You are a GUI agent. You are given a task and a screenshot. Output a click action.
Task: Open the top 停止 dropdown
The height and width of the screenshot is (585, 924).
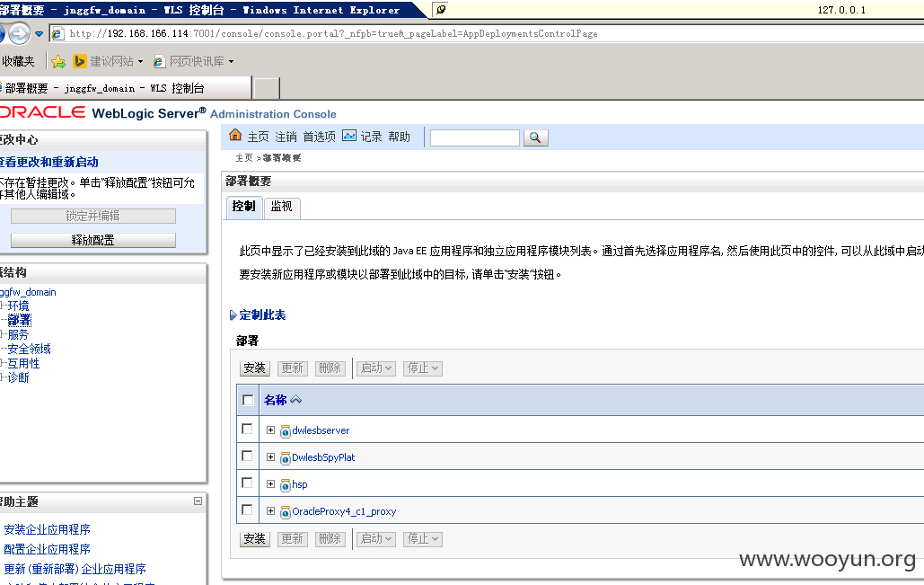(423, 368)
